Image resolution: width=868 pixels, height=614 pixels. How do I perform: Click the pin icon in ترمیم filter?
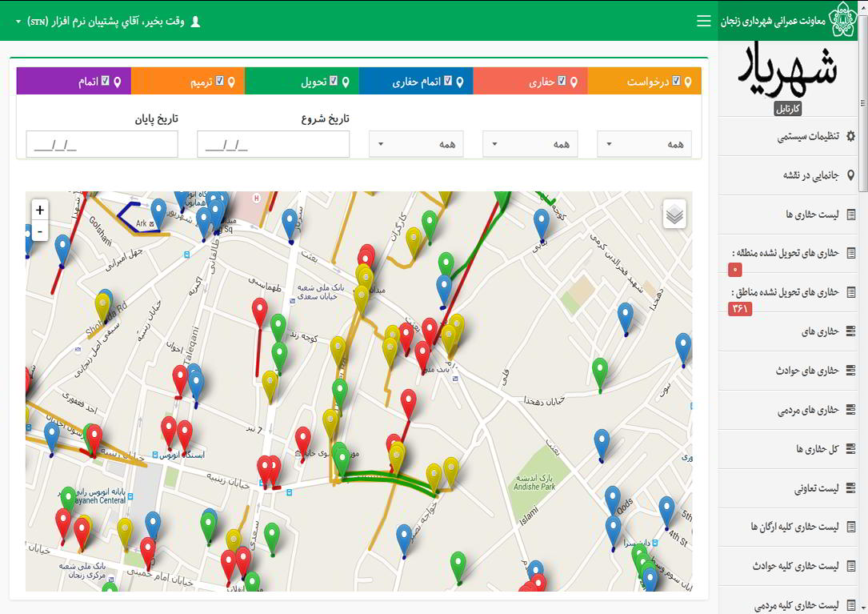point(231,82)
